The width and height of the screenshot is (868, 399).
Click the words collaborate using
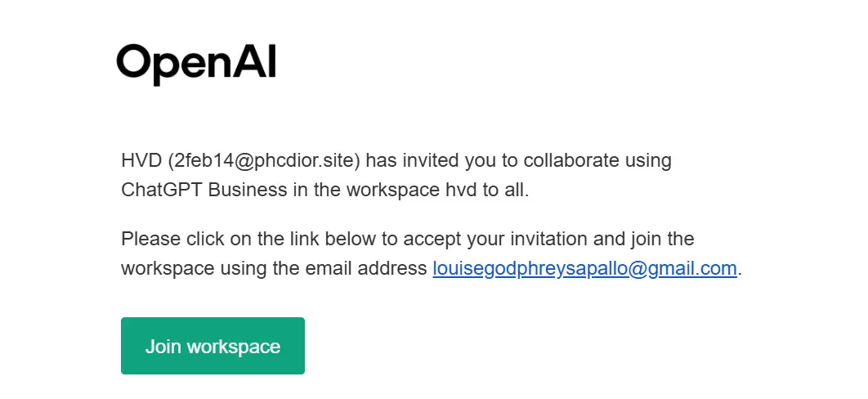click(597, 161)
